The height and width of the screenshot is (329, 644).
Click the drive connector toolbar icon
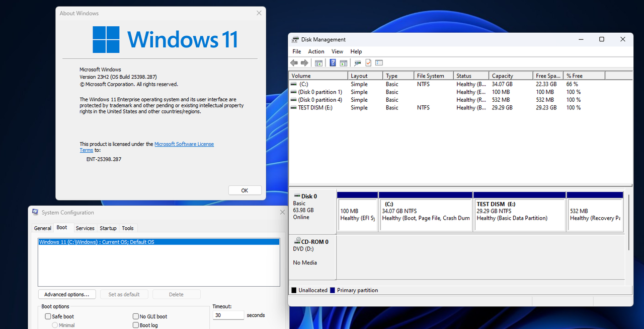[358, 63]
